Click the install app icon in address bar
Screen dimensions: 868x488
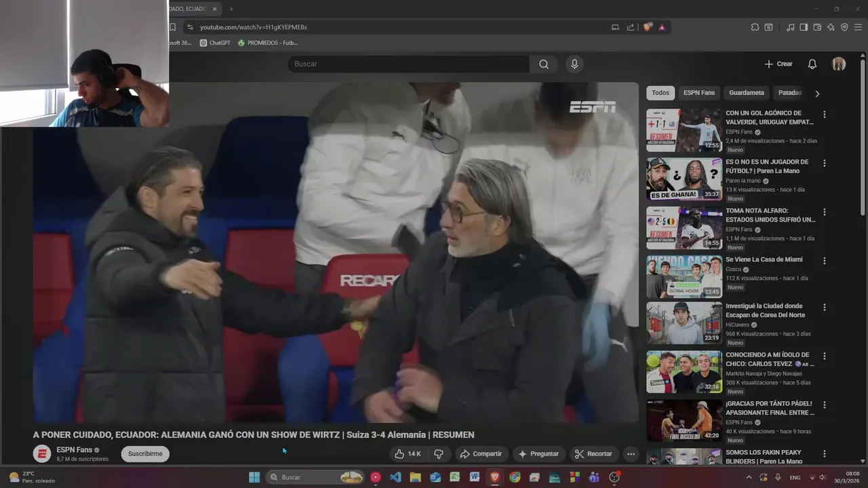[x=615, y=27]
